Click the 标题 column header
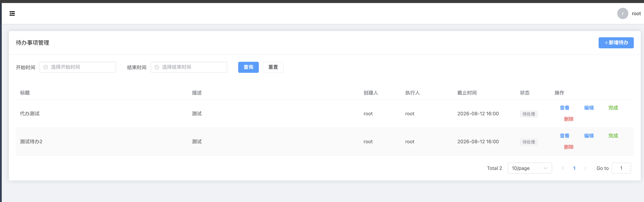 coord(25,93)
